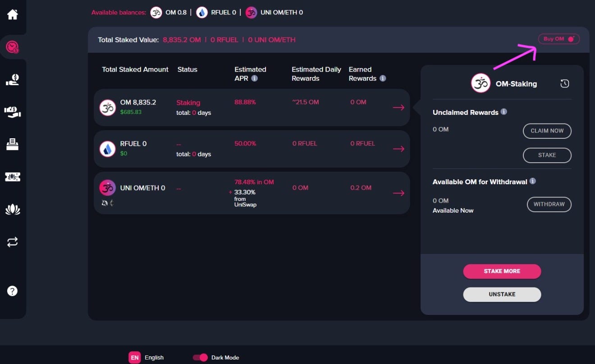Open the ballot box sidebar icon
This screenshot has width=595, height=364.
pyautogui.click(x=13, y=144)
